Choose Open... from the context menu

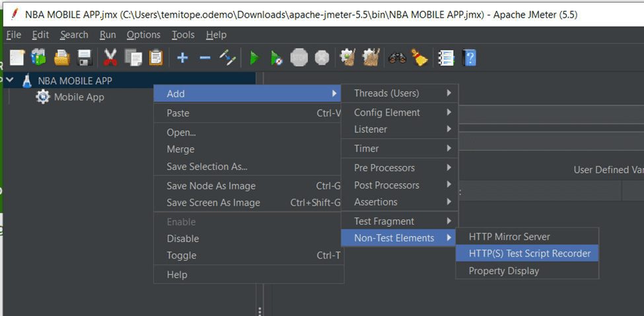(247, 132)
